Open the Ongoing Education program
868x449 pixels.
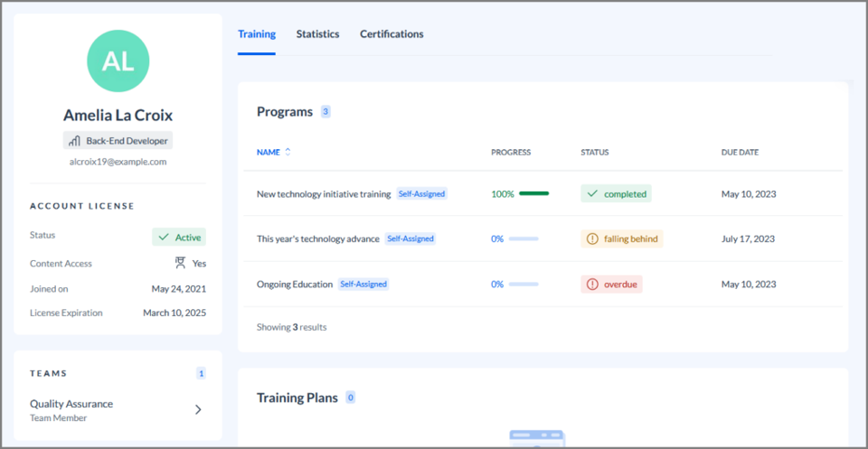point(295,285)
